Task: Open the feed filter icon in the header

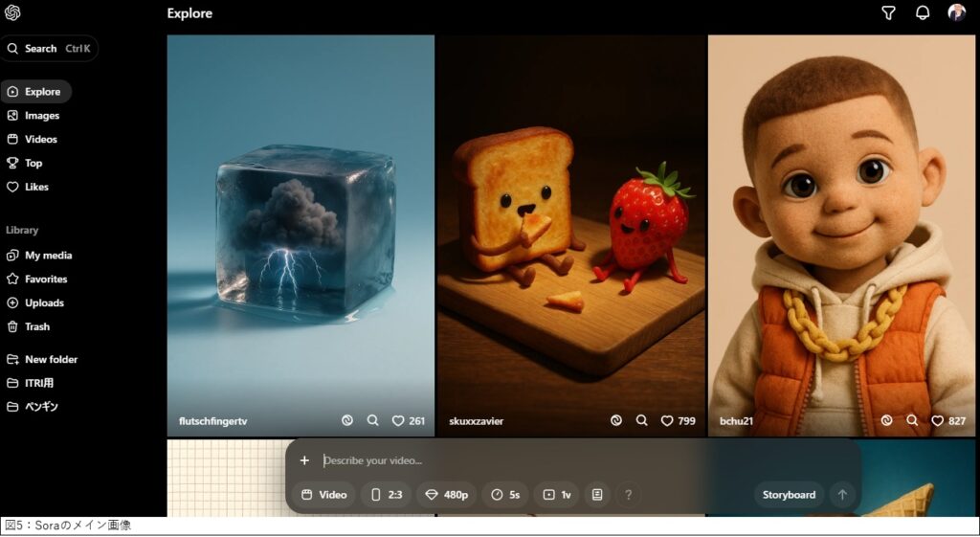Action: coord(888,13)
